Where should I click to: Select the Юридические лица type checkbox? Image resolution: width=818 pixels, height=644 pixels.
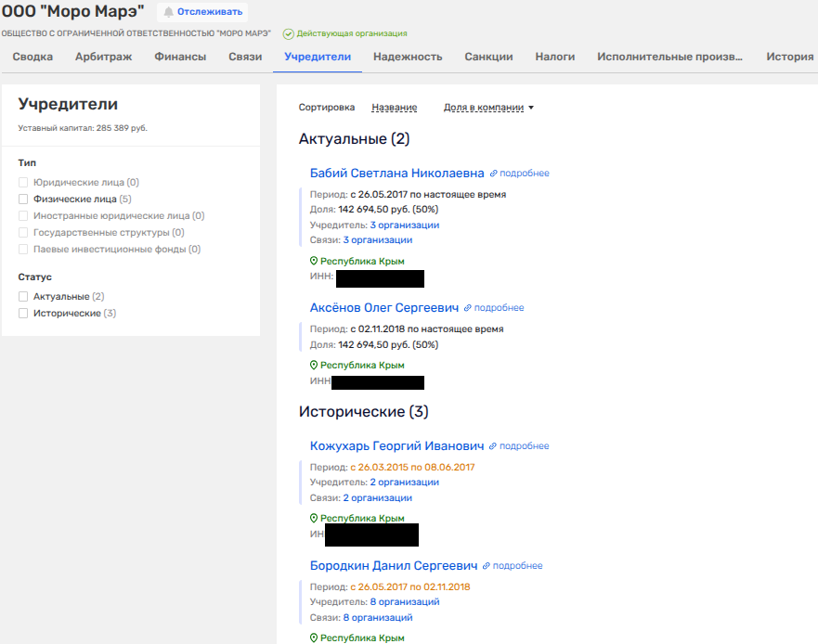[x=23, y=183]
